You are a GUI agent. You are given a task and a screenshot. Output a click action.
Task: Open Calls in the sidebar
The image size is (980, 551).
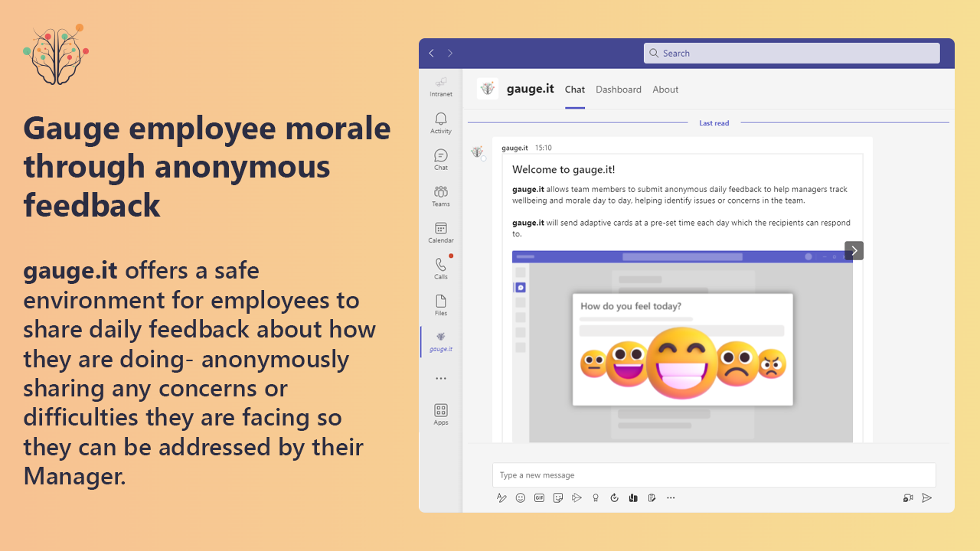441,269
